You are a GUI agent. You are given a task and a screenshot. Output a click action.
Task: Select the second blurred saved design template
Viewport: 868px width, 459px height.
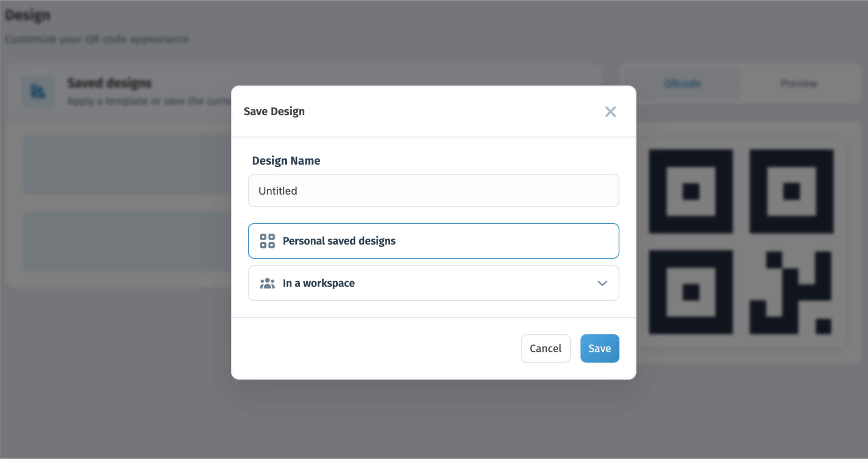127,241
